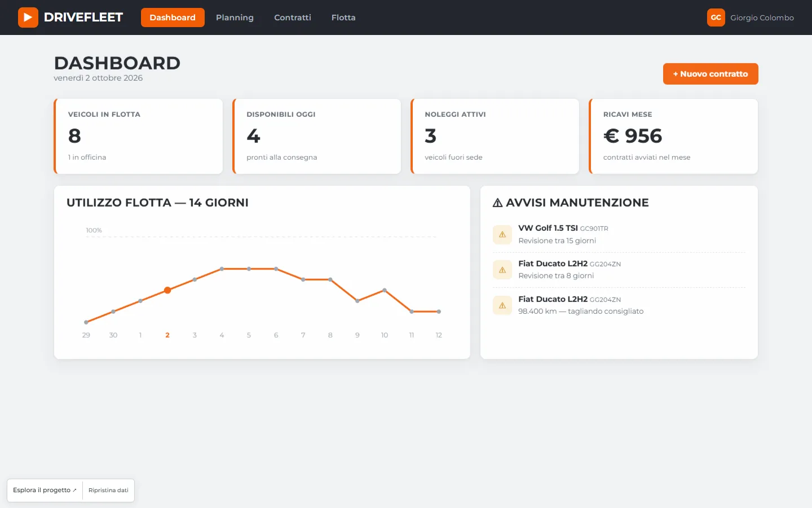
Task: Click the triangle icon in Avvisi Manutenzione heading
Action: [498, 203]
